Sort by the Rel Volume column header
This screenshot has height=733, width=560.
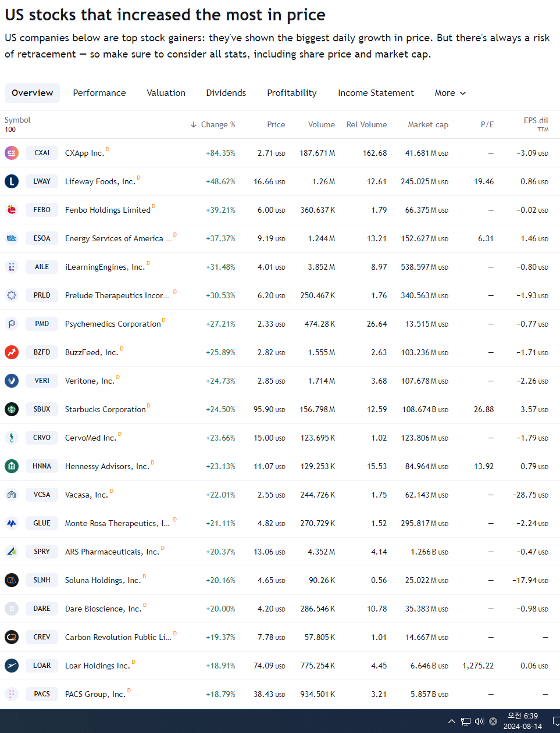click(366, 124)
